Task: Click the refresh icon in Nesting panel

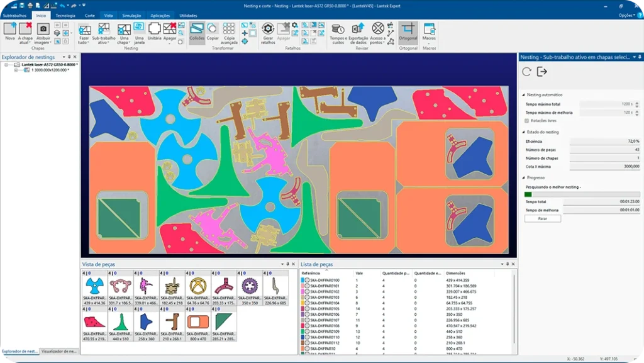Action: point(527,72)
